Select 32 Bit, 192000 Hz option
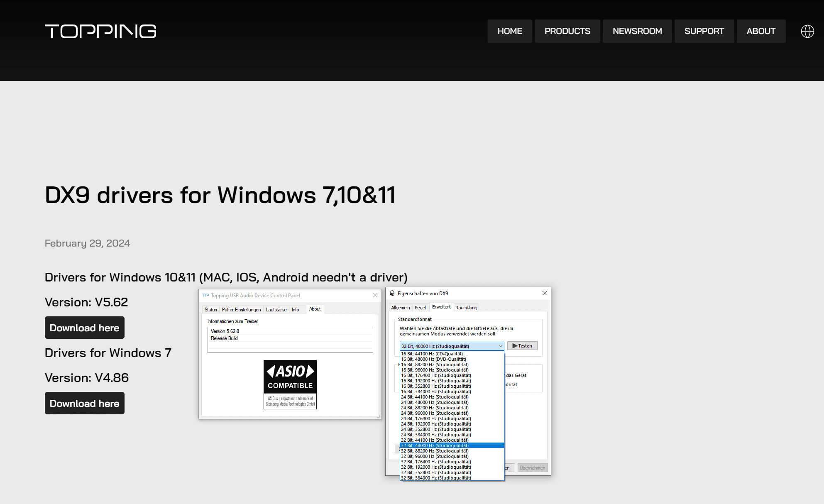Screen dimensions: 824x504 point(452,467)
